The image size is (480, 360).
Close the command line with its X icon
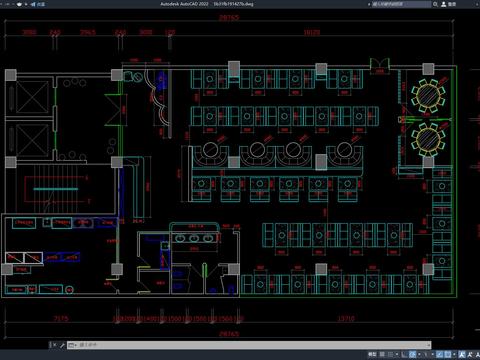click(x=55, y=345)
